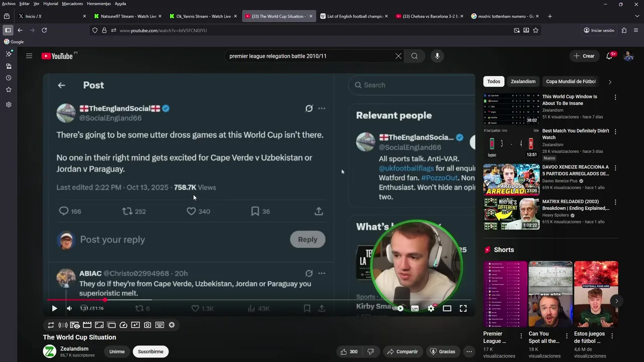This screenshot has width=644, height=362.
Task: Click the YouTube search input field
Action: [309, 56]
